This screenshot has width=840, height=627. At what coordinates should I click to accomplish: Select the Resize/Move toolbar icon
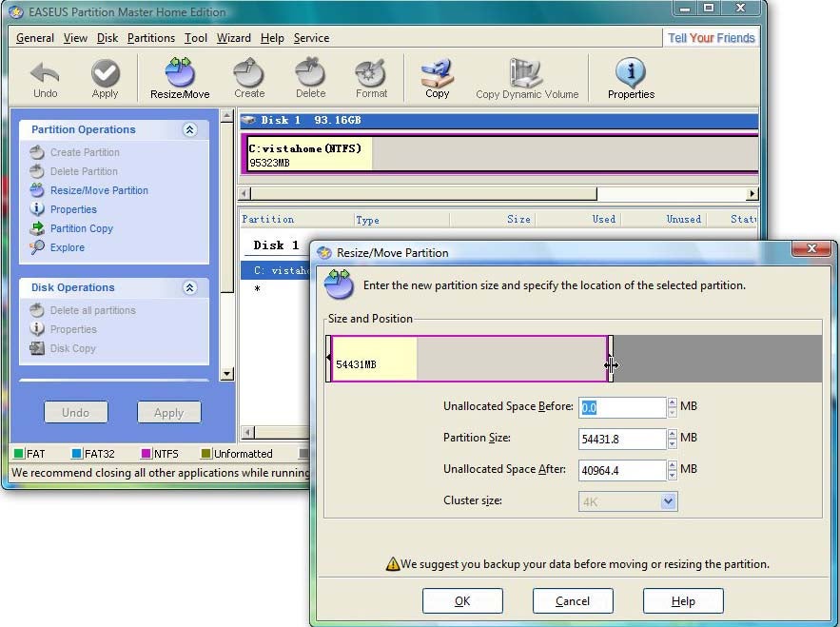pos(180,72)
